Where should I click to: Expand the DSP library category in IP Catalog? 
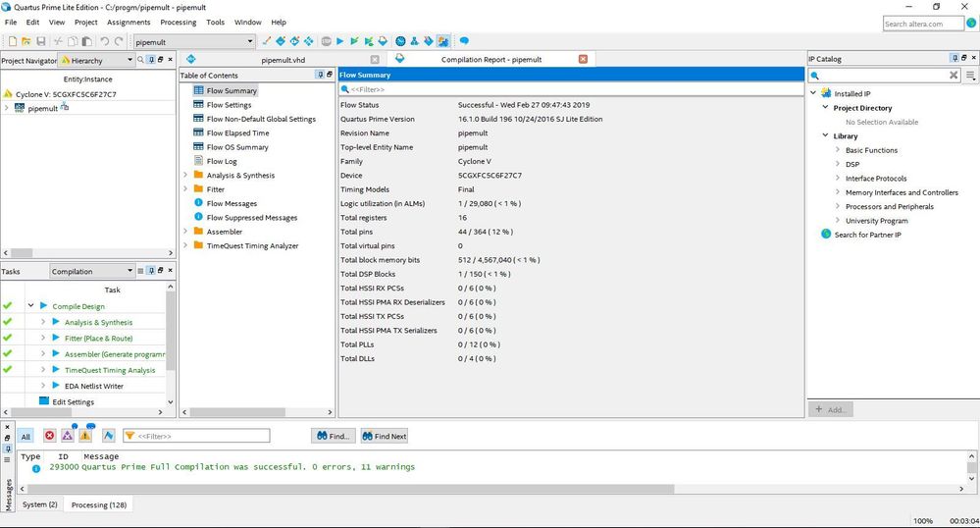[838, 165]
